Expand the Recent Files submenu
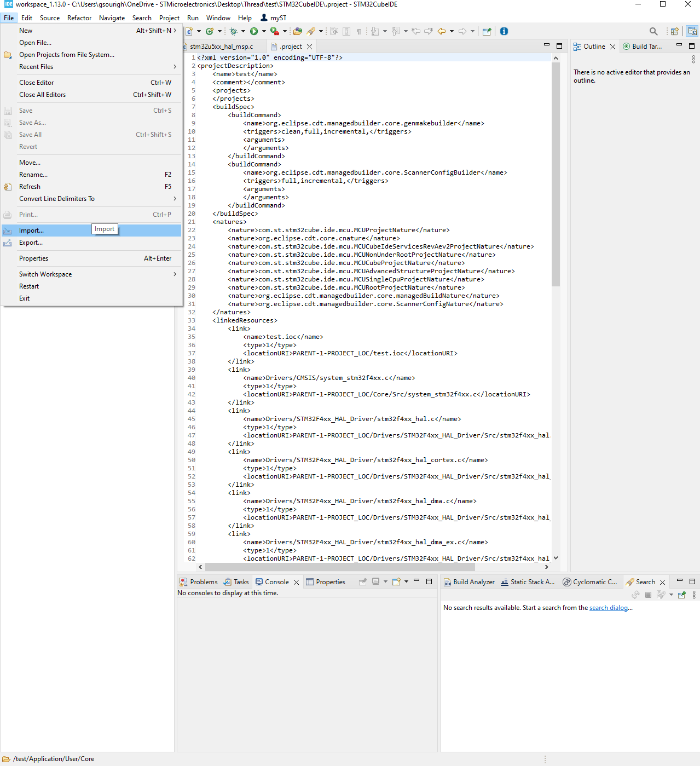Viewport: 700px width, 766px height. (x=36, y=66)
